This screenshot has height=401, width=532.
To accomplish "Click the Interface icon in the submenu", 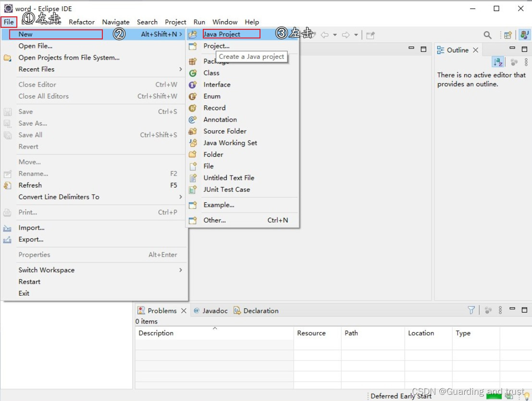I will (x=193, y=85).
